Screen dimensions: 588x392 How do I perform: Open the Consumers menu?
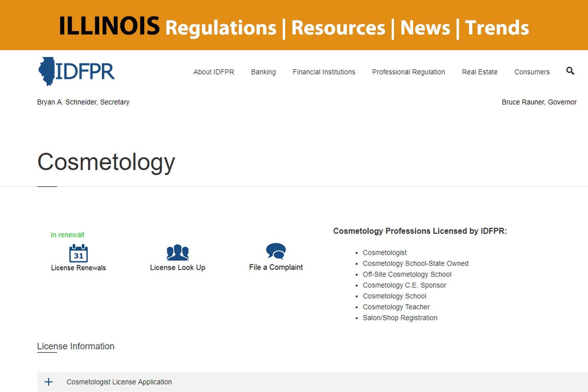pos(532,72)
